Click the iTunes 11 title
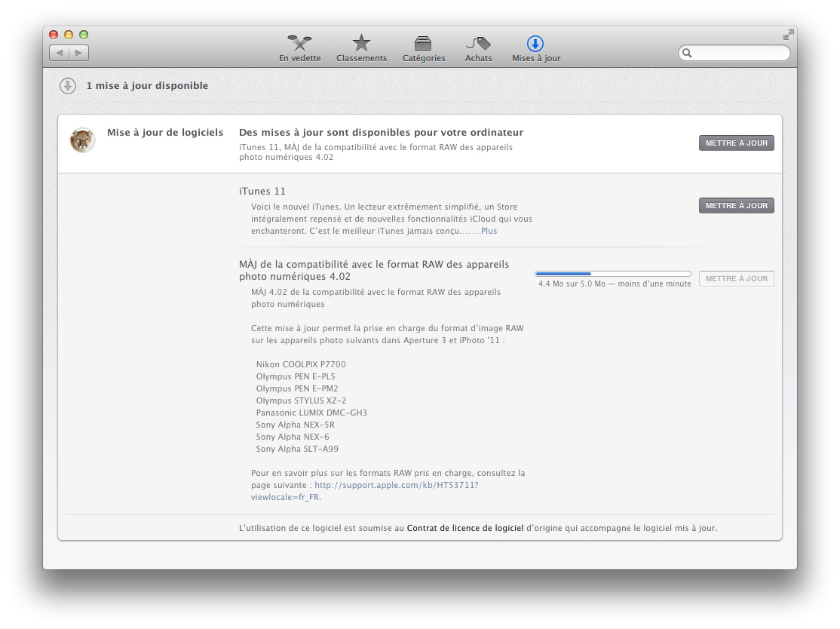Screen dimensions: 840x629 point(262,192)
